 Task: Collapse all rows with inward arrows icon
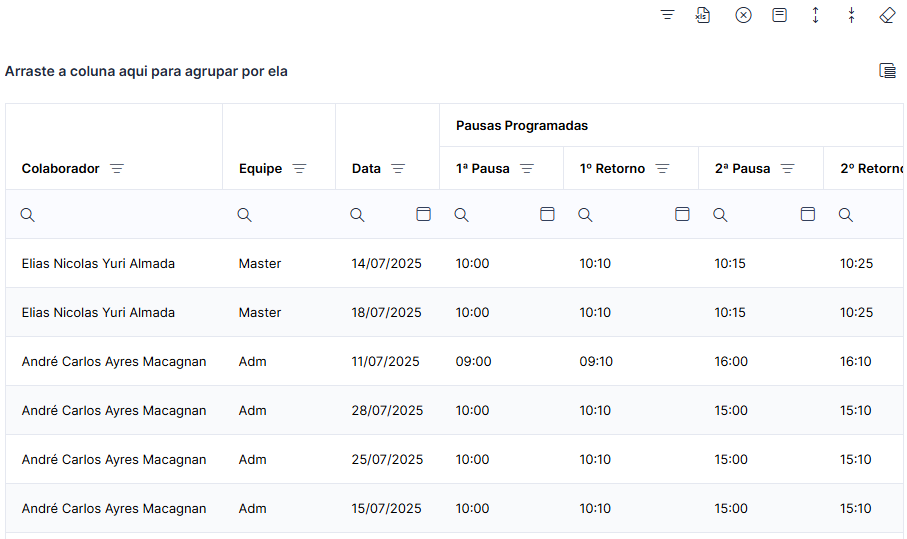(851, 15)
